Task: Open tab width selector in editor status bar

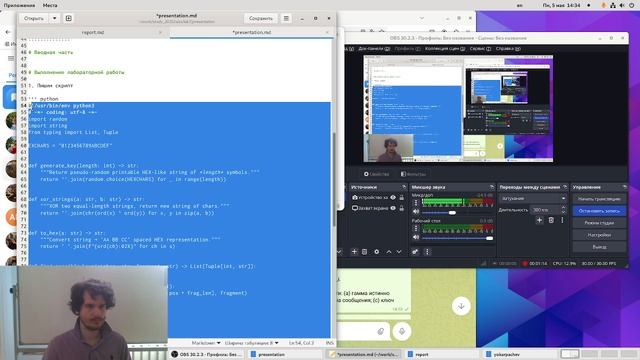Action: 251,343
